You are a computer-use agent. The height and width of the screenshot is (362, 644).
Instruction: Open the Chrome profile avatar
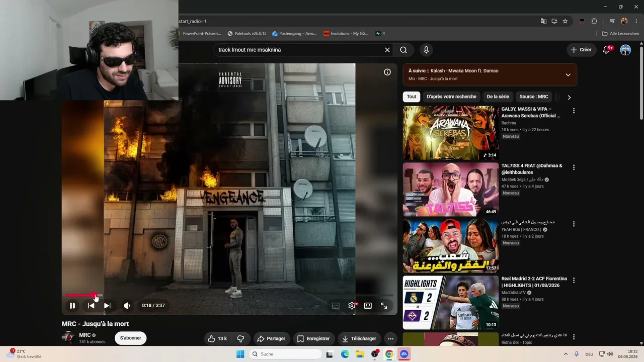click(x=624, y=21)
